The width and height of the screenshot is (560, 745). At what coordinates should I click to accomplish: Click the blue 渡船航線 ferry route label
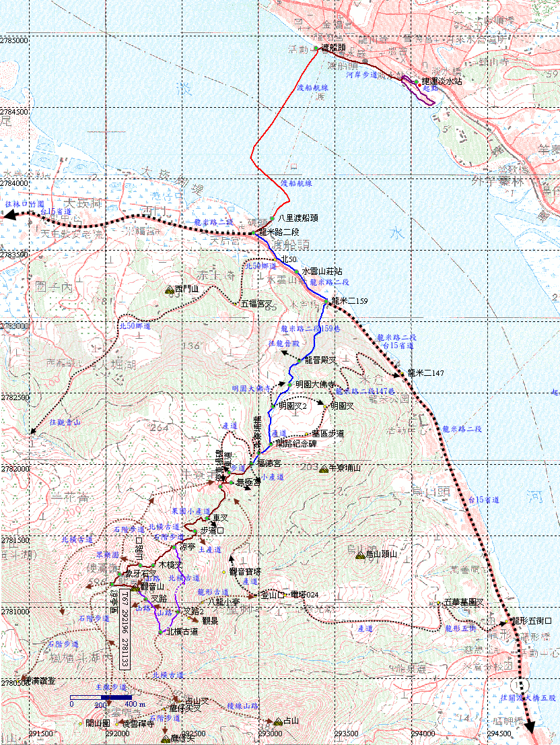pos(297,183)
